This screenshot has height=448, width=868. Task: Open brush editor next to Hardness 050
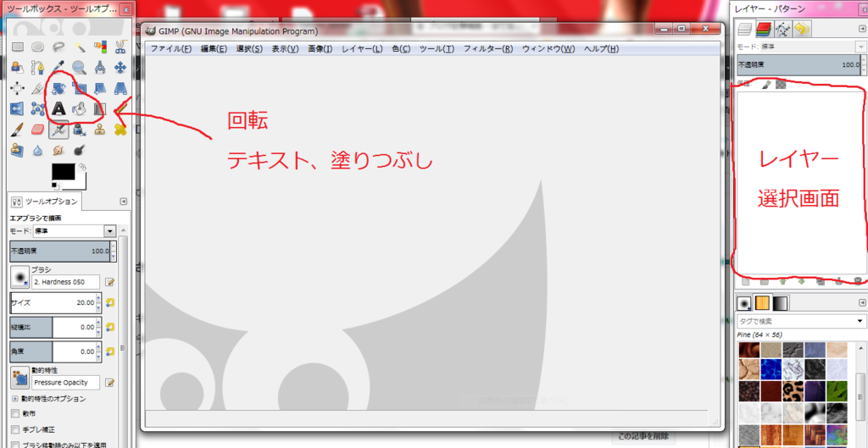(109, 282)
